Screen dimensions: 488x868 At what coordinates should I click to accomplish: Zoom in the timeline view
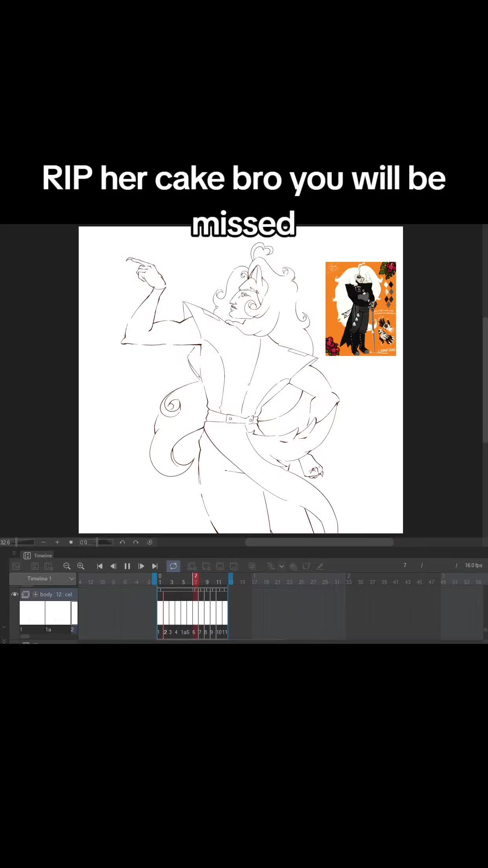81,566
